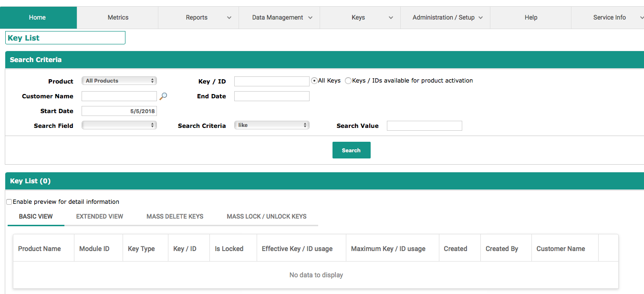The height and width of the screenshot is (294, 644).
Task: Select Keys / IDs available for product activation
Action: [348, 81]
